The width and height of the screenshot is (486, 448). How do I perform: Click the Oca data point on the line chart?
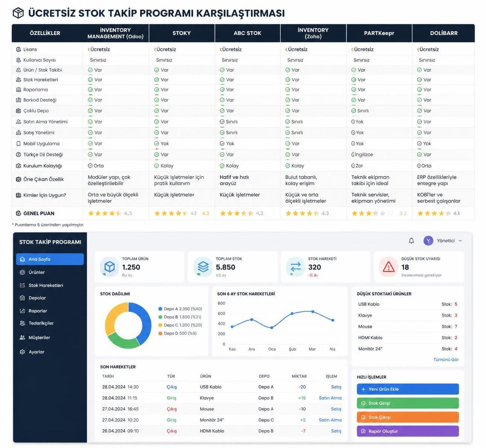[272, 328]
